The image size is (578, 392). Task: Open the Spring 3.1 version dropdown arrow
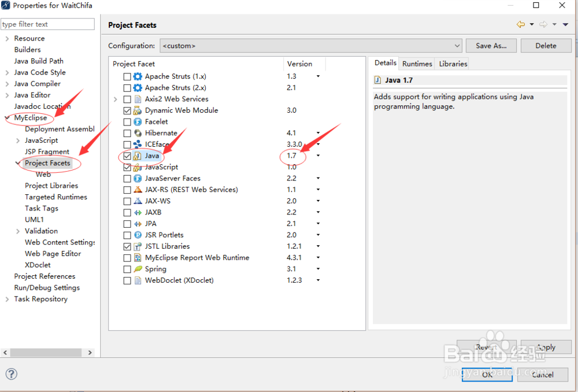[318, 269]
